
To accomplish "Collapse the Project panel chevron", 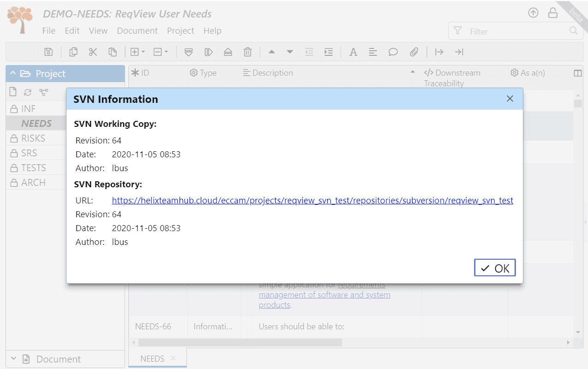I will point(12,73).
